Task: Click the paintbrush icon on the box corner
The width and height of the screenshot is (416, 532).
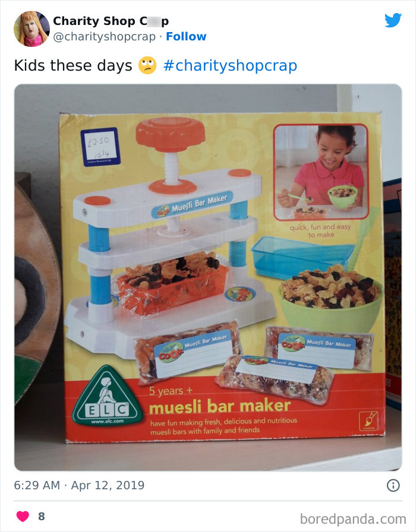Action: point(368,421)
